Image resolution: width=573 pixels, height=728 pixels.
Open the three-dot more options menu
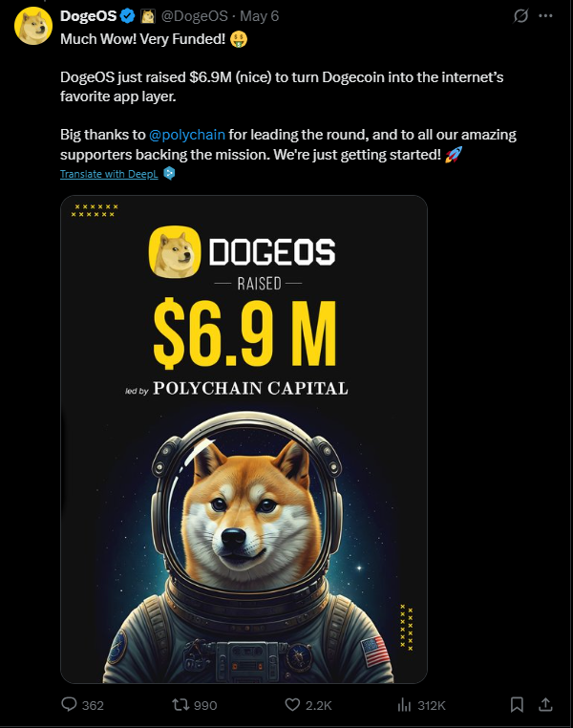point(545,16)
